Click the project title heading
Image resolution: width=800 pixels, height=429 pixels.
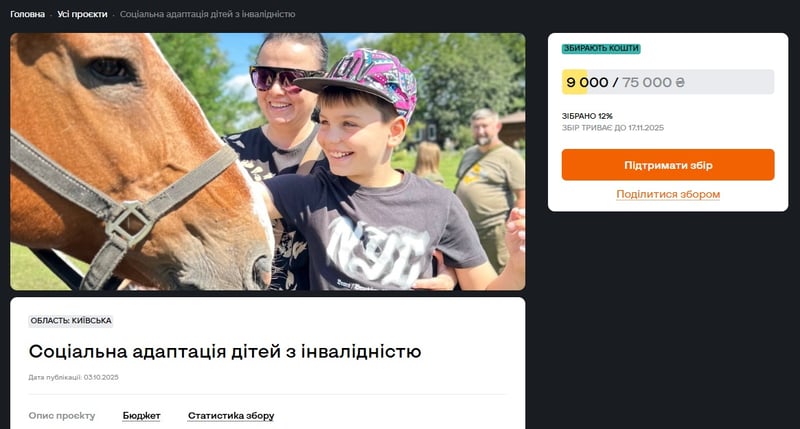click(x=225, y=351)
